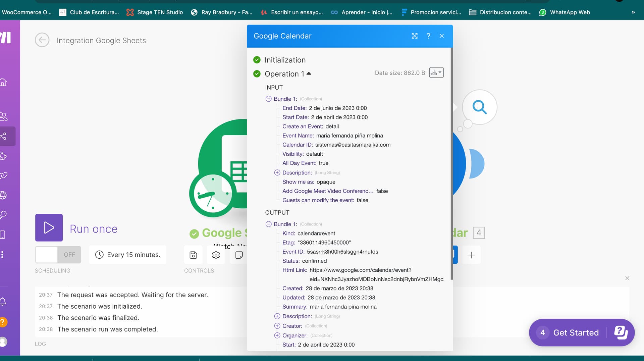
Task: Expand the Creator collection
Action: click(277, 326)
